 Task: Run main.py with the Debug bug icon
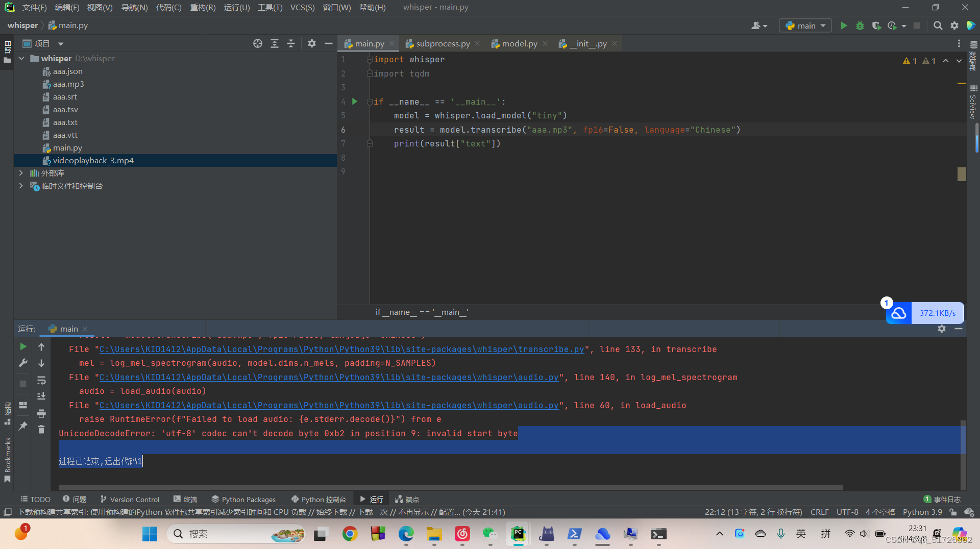click(x=860, y=26)
